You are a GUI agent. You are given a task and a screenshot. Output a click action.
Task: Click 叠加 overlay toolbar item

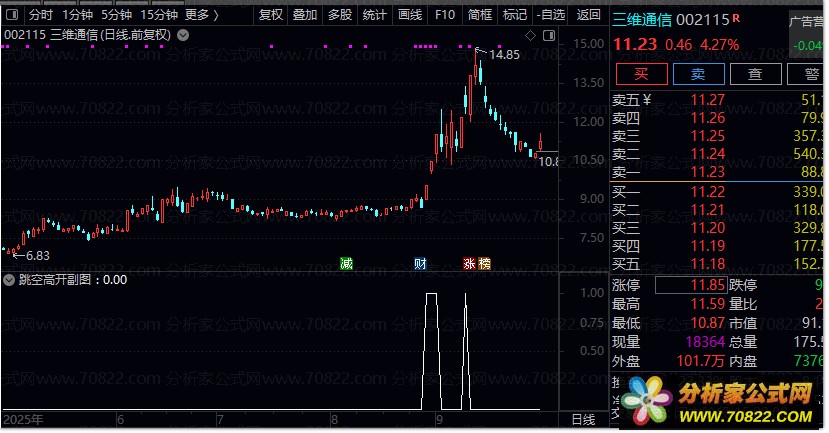click(305, 14)
